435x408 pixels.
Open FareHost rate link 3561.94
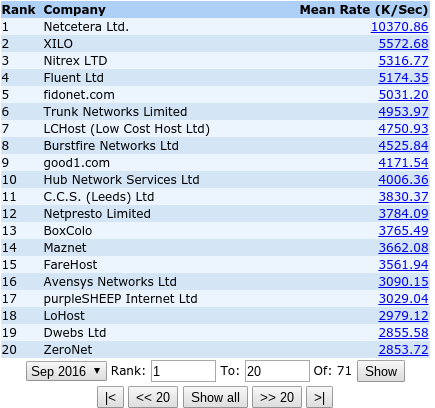(403, 265)
